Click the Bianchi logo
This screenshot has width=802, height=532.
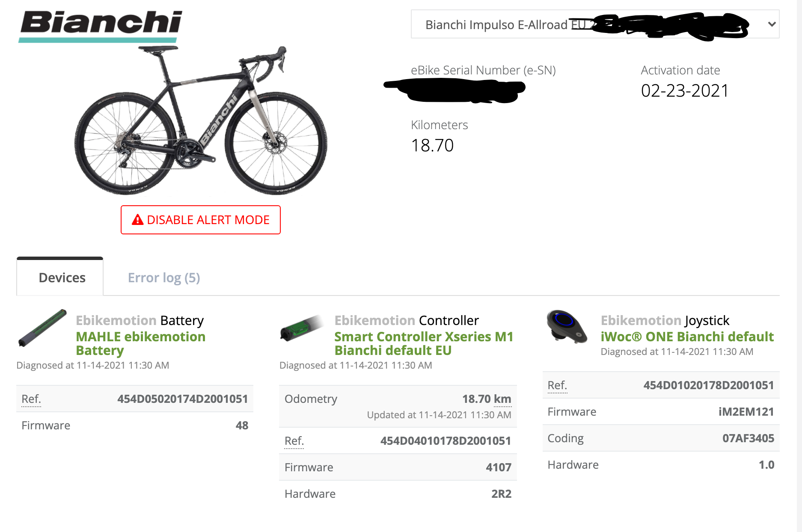pyautogui.click(x=101, y=25)
